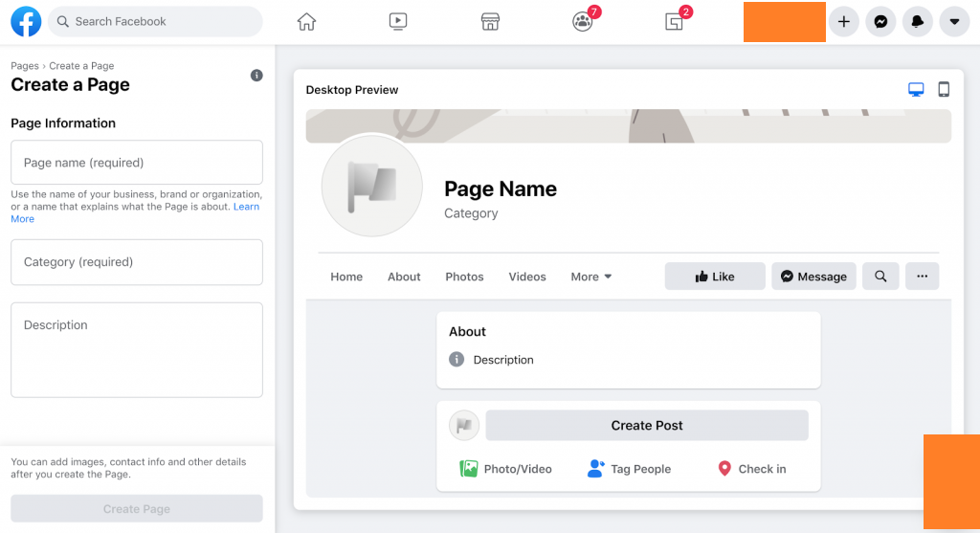Viewport: 980px width, 533px height.
Task: Click the page flag profile picture
Action: tap(372, 187)
